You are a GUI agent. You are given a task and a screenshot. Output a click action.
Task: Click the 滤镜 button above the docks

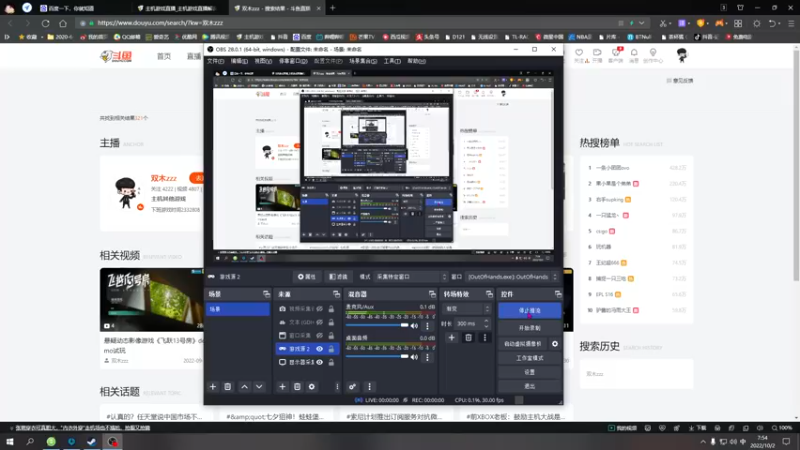point(338,277)
